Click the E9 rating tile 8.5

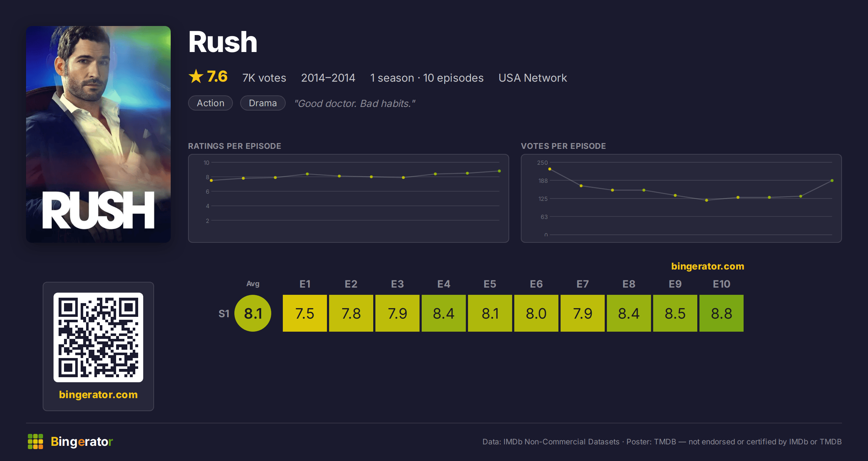(675, 313)
